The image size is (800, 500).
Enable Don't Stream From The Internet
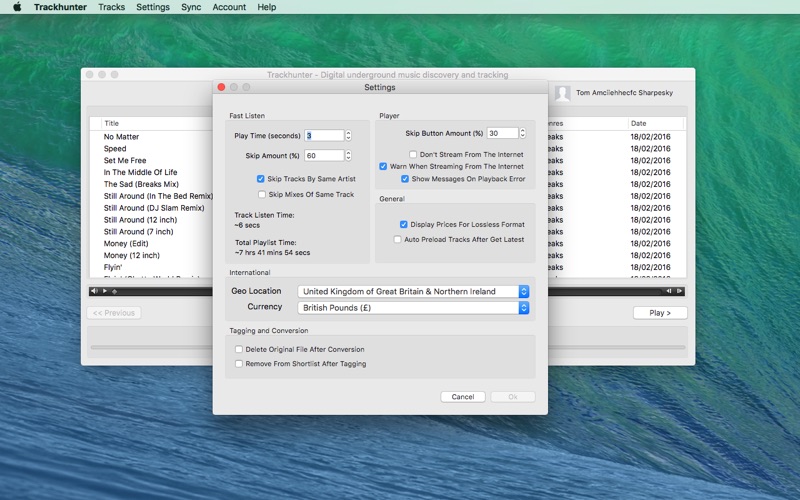pos(413,154)
